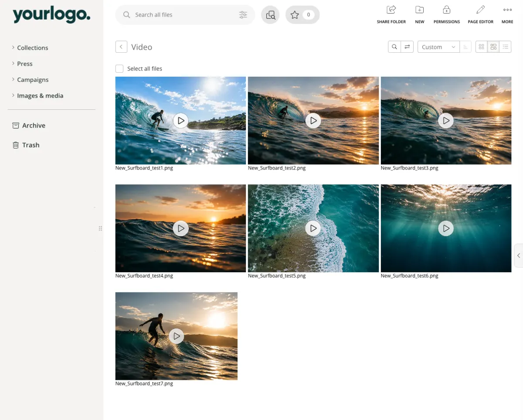The width and height of the screenshot is (523, 420).
Task: Switch to small grid view
Action: coord(481,47)
